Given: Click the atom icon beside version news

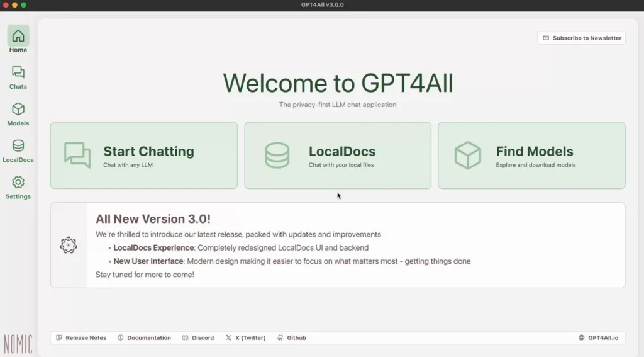Looking at the screenshot, I should tap(69, 245).
